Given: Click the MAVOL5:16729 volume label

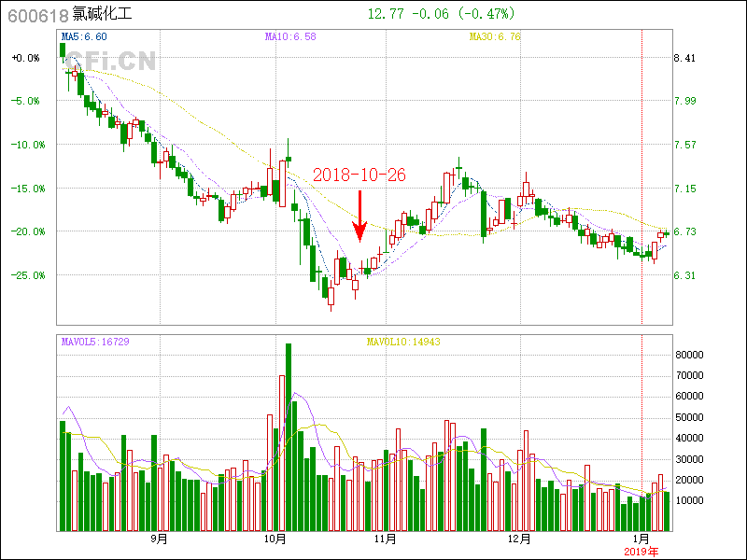Looking at the screenshot, I should point(95,342).
